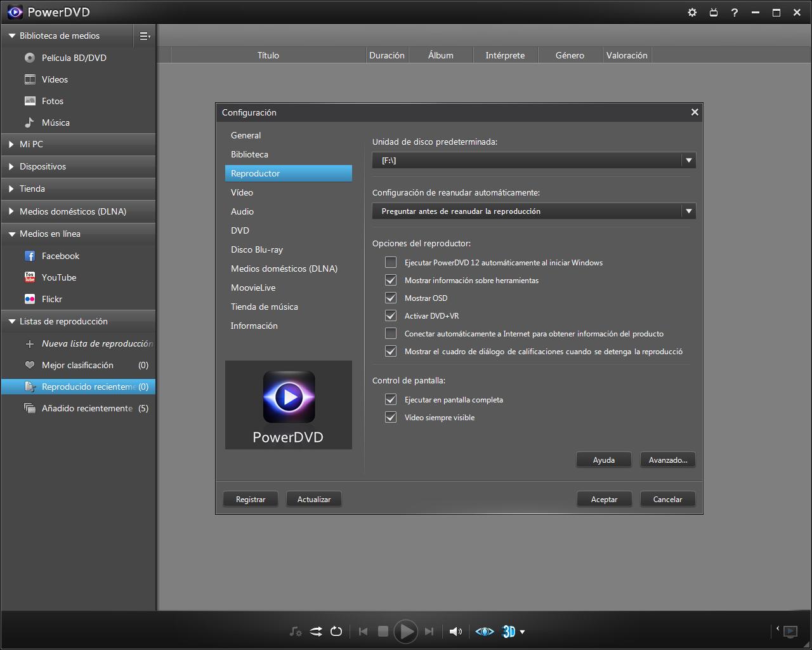The width and height of the screenshot is (812, 650).
Task: Uncheck Mostrar el cuadro de diálogo de calificaciones
Action: [391, 351]
